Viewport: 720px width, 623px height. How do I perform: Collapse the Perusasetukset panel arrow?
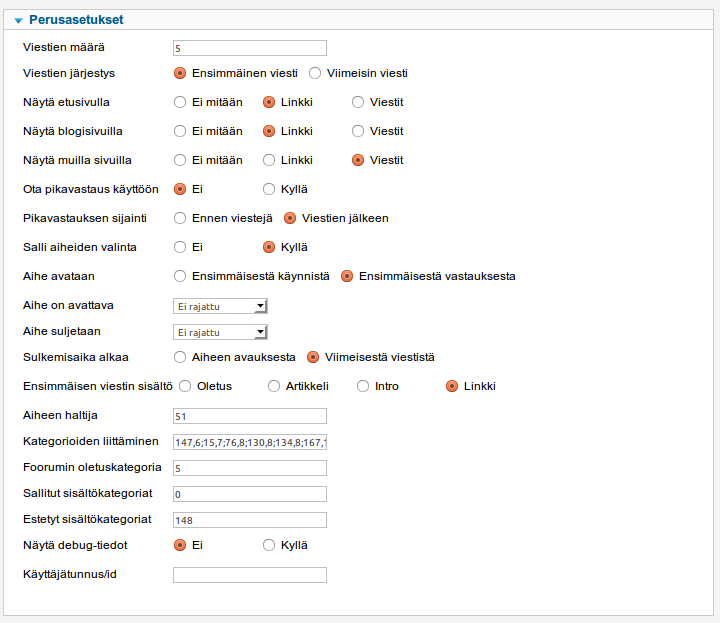[18, 20]
